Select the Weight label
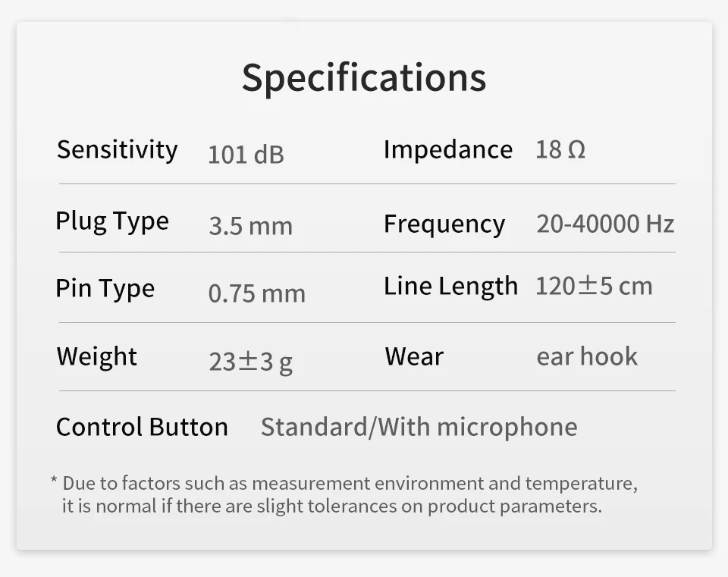The image size is (728, 577). 96,357
